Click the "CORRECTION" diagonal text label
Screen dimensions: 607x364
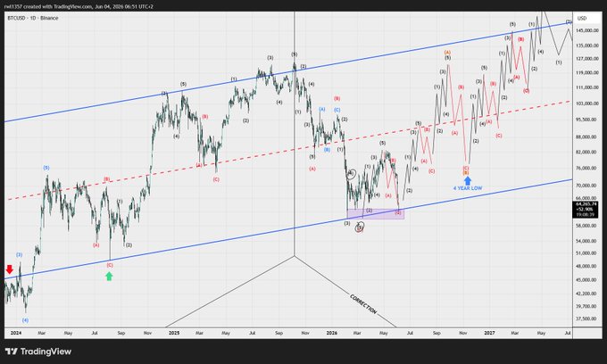[363, 304]
